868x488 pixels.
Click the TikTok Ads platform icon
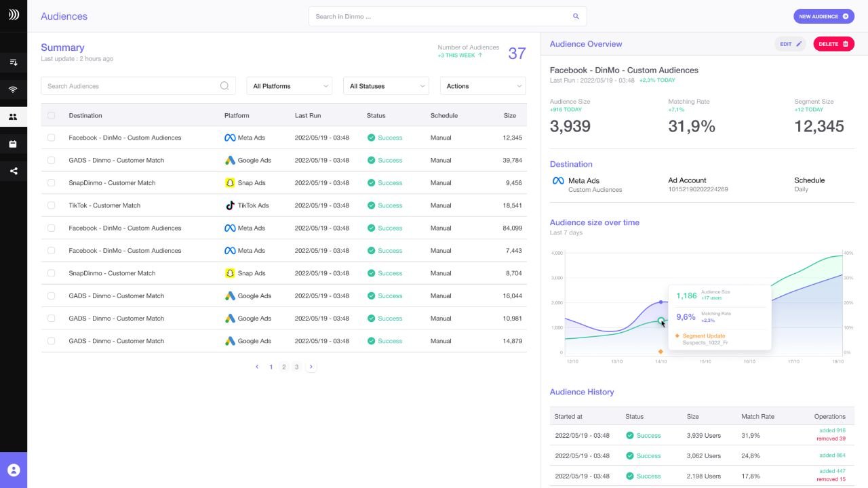(x=231, y=205)
